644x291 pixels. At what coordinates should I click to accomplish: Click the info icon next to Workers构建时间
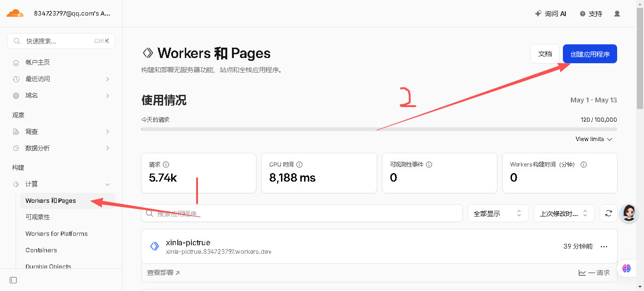pos(584,165)
